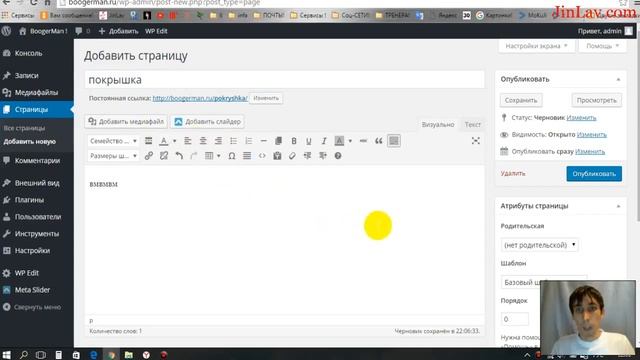
Task: Open the text color dropdown arrow
Action: [174, 141]
